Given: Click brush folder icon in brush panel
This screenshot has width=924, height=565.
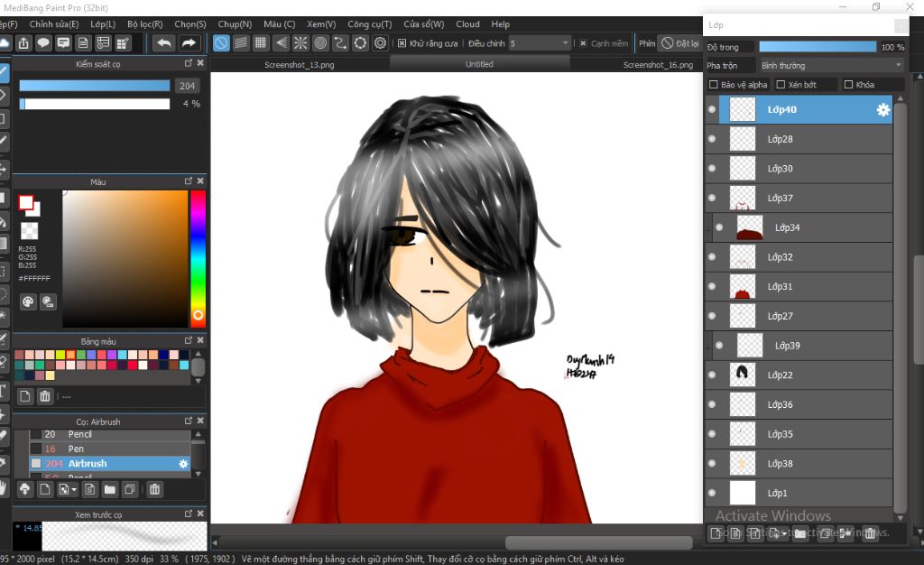Looking at the screenshot, I should point(109,489).
